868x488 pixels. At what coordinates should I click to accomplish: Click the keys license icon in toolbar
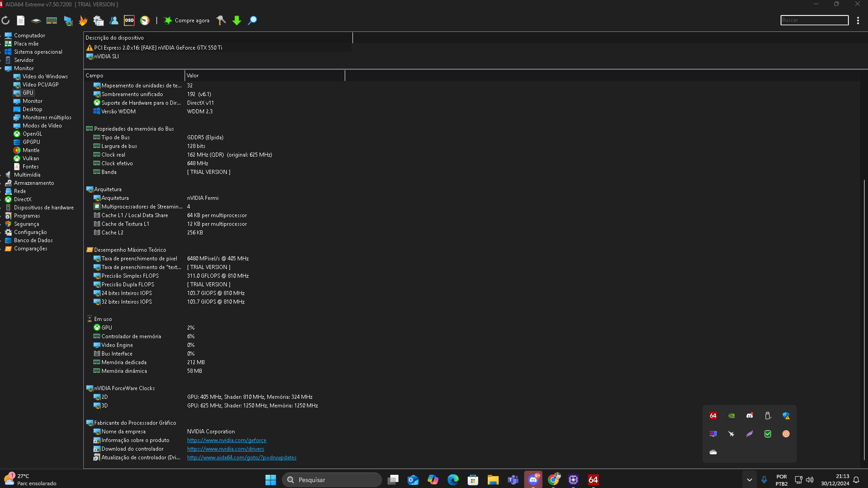pos(221,20)
